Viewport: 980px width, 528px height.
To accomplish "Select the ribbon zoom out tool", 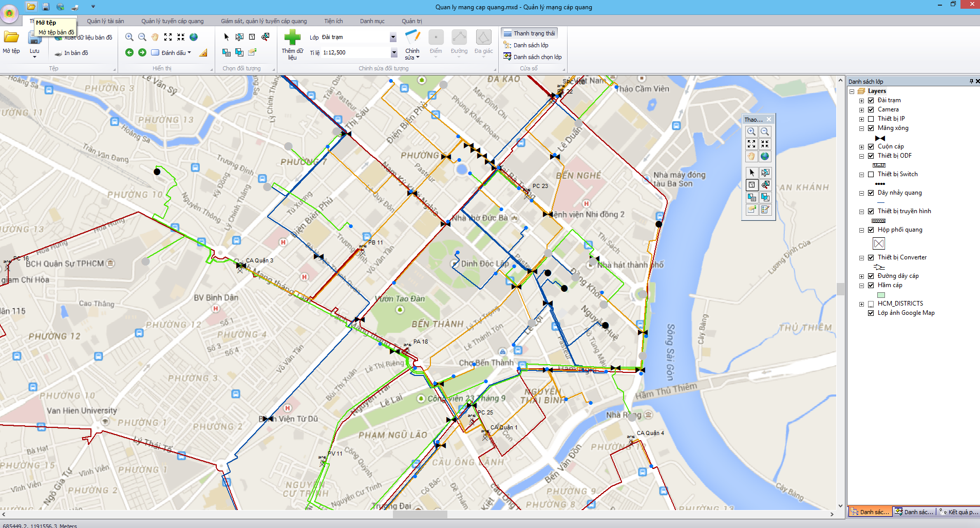I will 142,37.
